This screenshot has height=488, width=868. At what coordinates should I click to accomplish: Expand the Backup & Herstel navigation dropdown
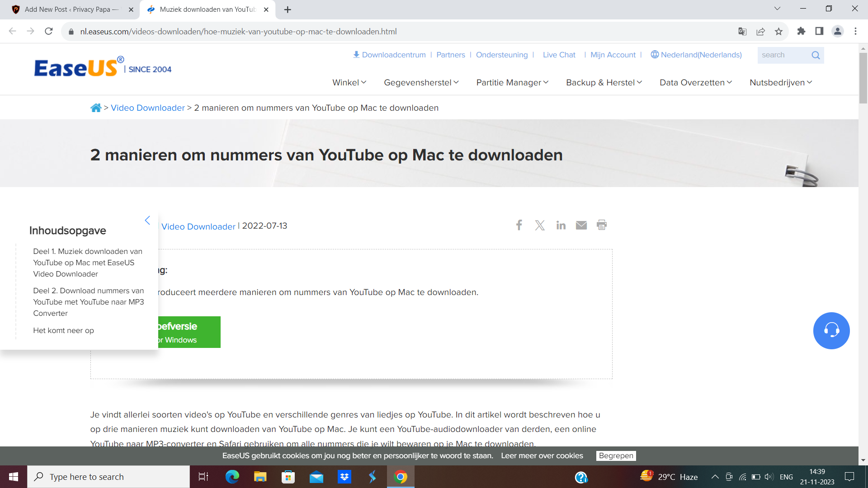tap(604, 83)
